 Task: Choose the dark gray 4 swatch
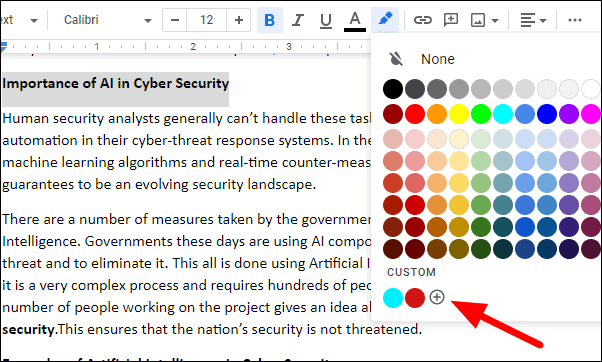(x=415, y=89)
